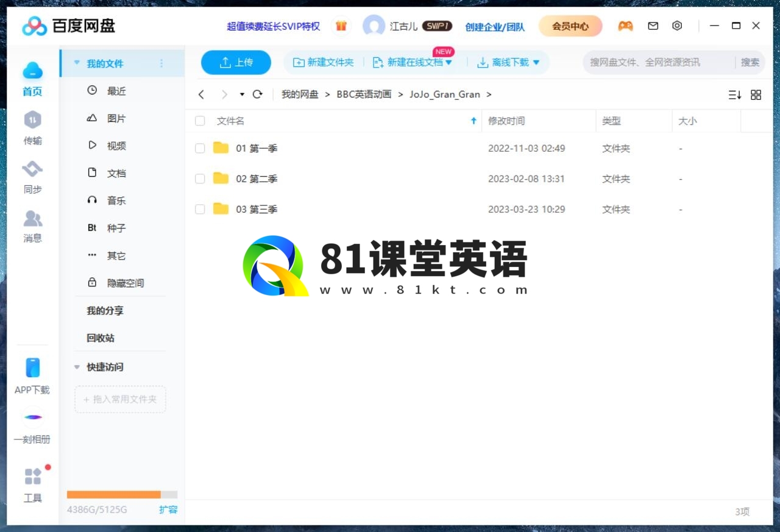The width and height of the screenshot is (780, 532).
Task: Select 图片 in the sidebar
Action: point(116,118)
